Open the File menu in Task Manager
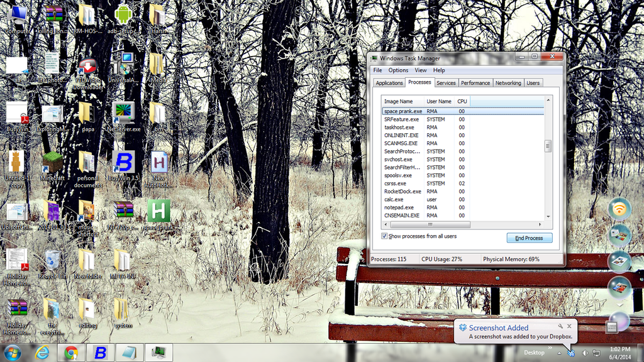Viewport: 644px width, 362px height. coord(377,70)
